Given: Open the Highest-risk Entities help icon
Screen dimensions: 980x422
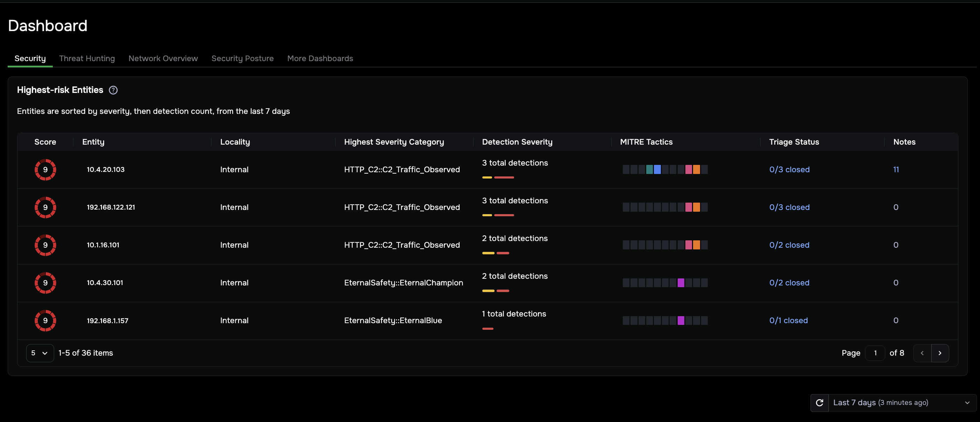Looking at the screenshot, I should pos(113,90).
